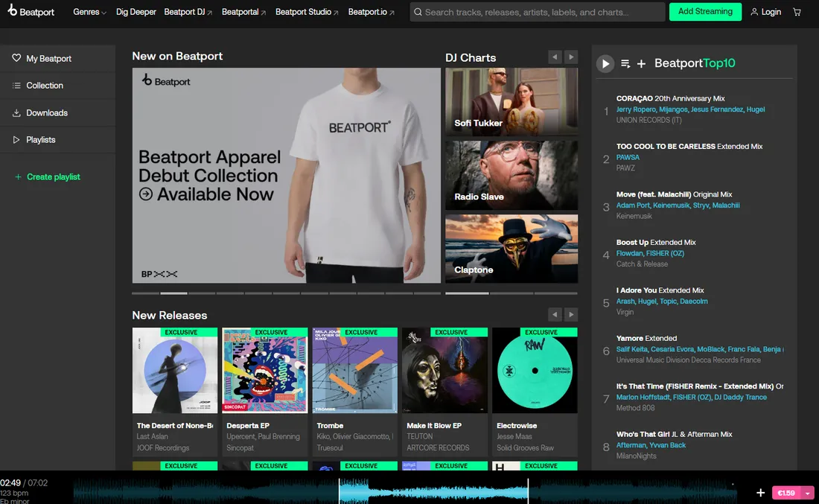Open the Beatport DJ external link
This screenshot has height=504, width=819.
(x=188, y=11)
